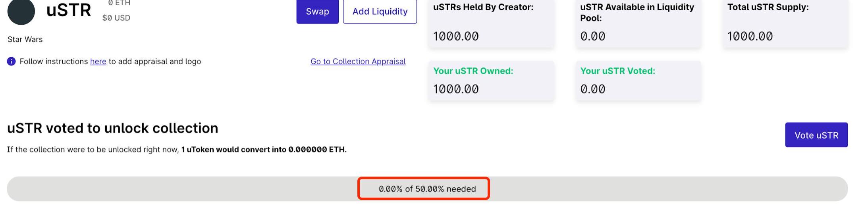Click the Vote uSTR button
868x204 pixels.
[x=816, y=135]
